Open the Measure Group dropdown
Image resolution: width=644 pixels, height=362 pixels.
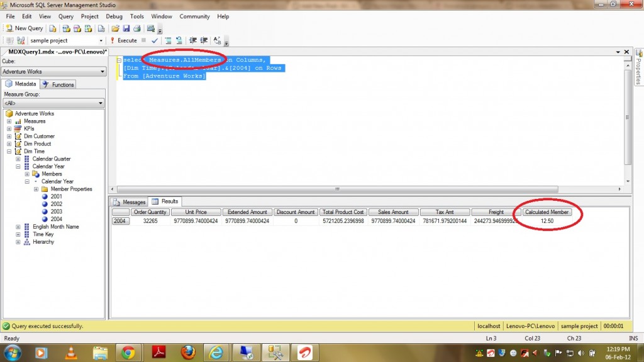coord(101,103)
